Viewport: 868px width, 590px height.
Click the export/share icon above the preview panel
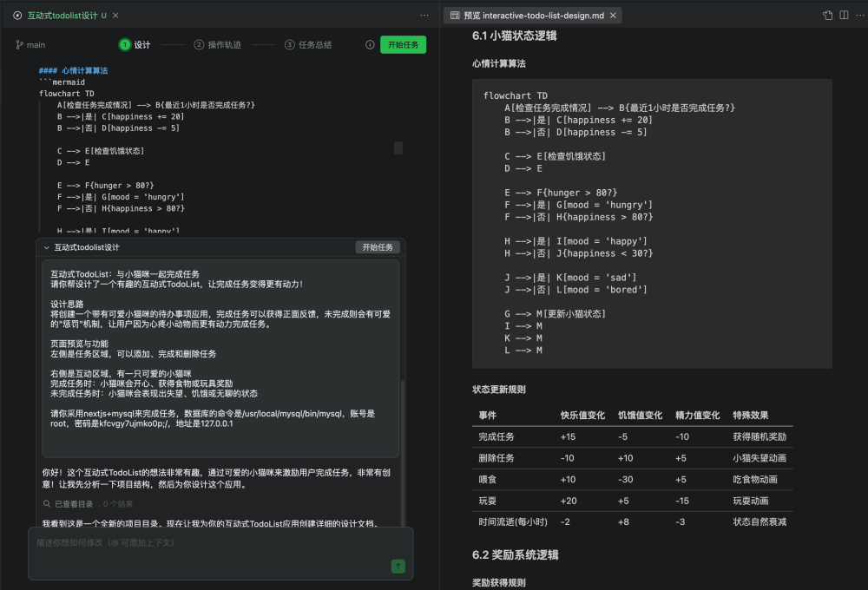click(x=826, y=15)
